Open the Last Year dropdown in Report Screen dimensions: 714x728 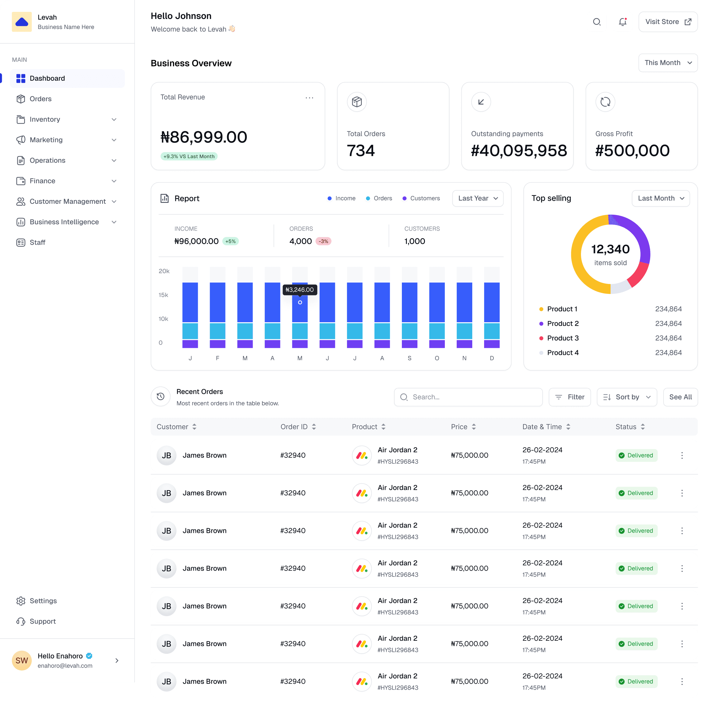pyautogui.click(x=477, y=198)
